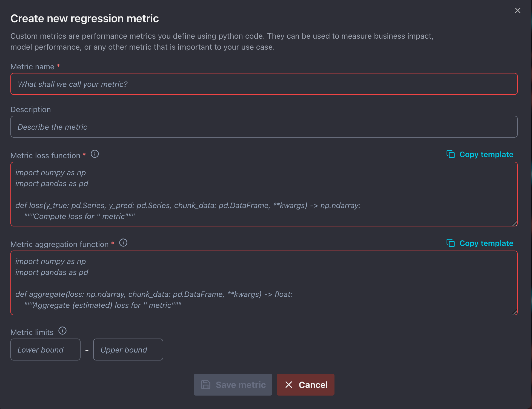The image size is (532, 409).
Task: Click the X icon inside the Cancel button
Action: (x=288, y=385)
